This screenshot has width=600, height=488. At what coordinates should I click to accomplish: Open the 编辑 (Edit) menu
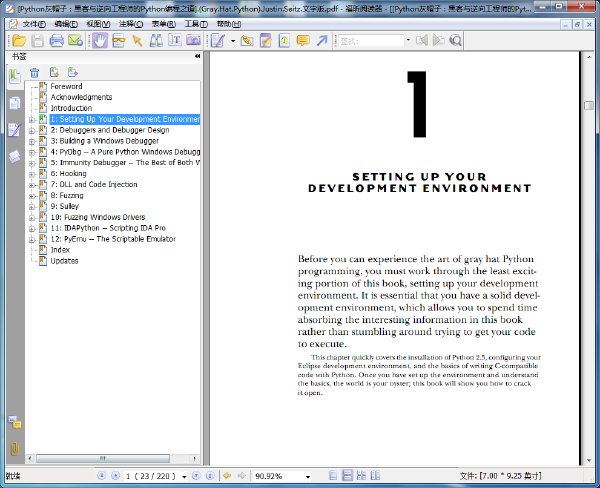pyautogui.click(x=66, y=24)
